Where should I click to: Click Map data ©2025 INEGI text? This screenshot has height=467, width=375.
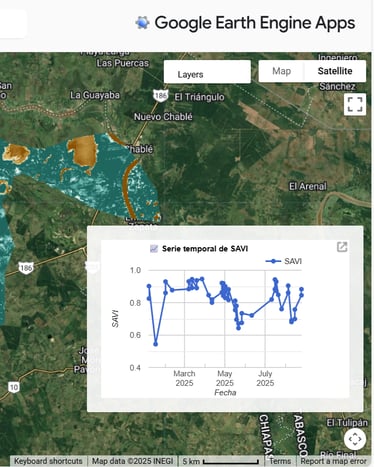coord(132,461)
